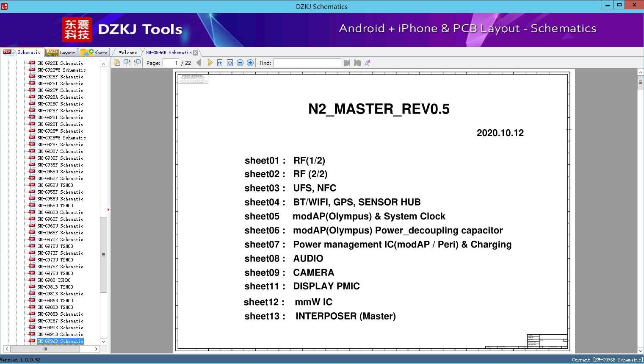Screen dimensions: 644x364
Task: Switch to the Schematic panel tab
Action: click(22, 52)
